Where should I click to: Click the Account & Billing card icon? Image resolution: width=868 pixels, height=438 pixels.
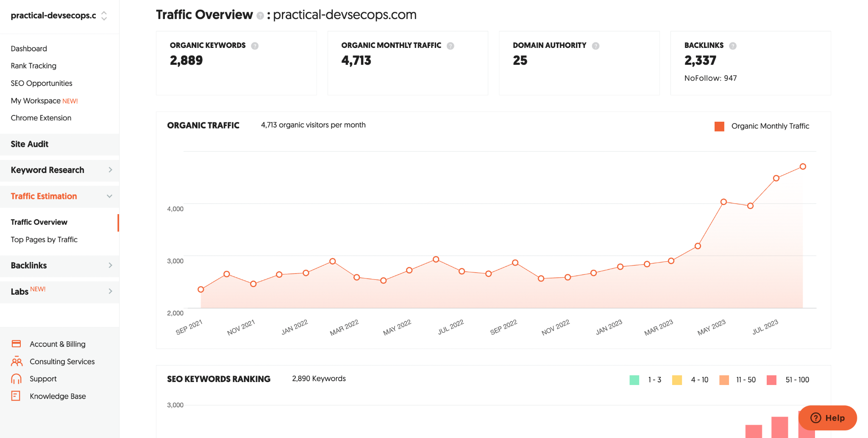pyautogui.click(x=17, y=344)
